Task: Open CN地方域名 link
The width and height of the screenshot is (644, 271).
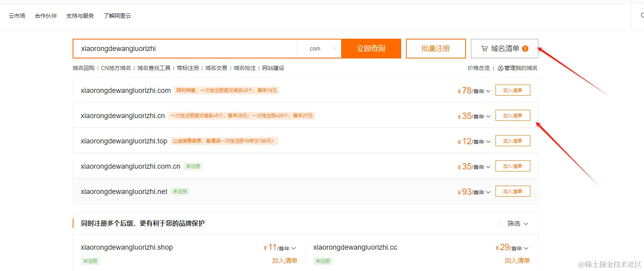Action: [x=116, y=68]
